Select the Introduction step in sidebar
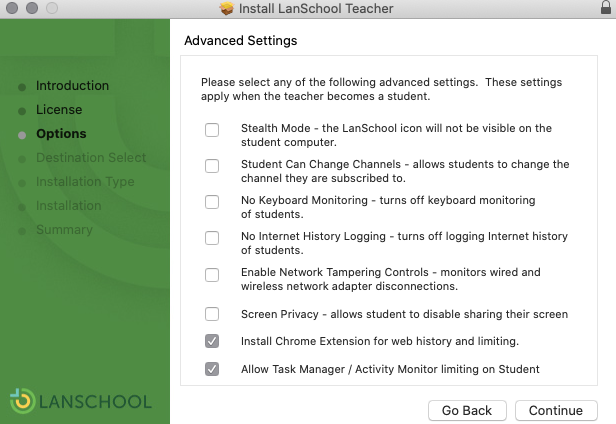Image resolution: width=616 pixels, height=424 pixels. pyautogui.click(x=72, y=86)
